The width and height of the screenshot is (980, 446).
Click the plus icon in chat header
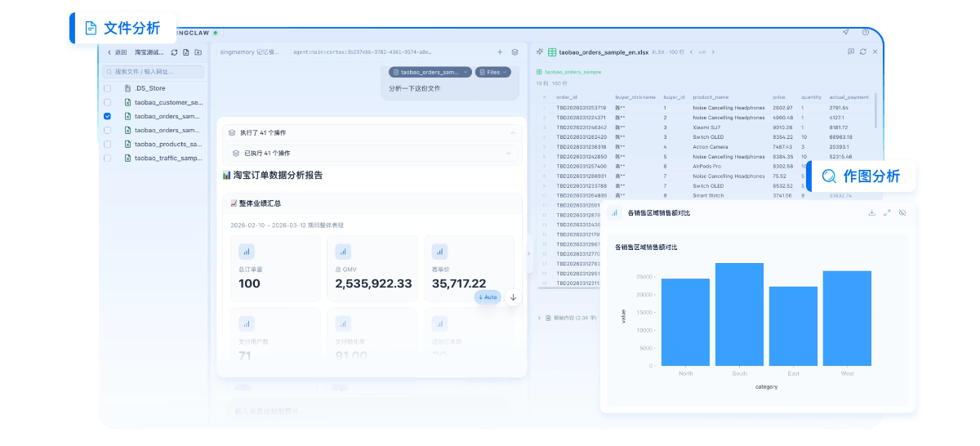500,51
